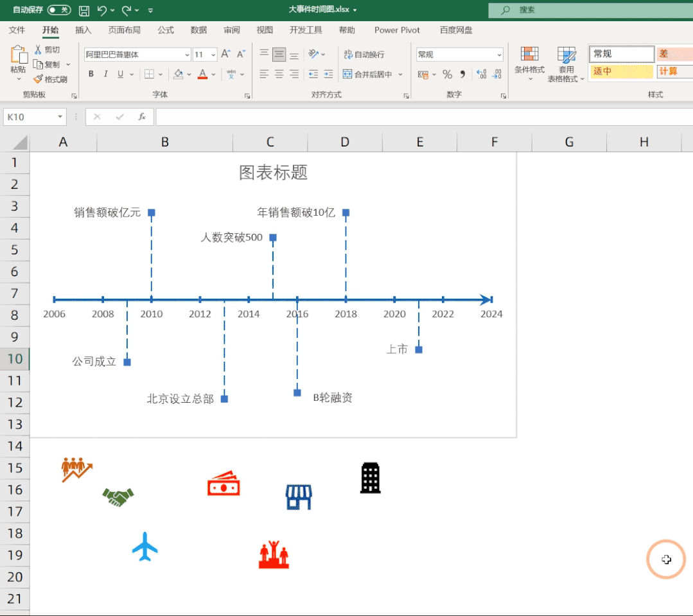Click the decrease indent icon
Viewport: 693px width, 616px height.
pyautogui.click(x=313, y=74)
